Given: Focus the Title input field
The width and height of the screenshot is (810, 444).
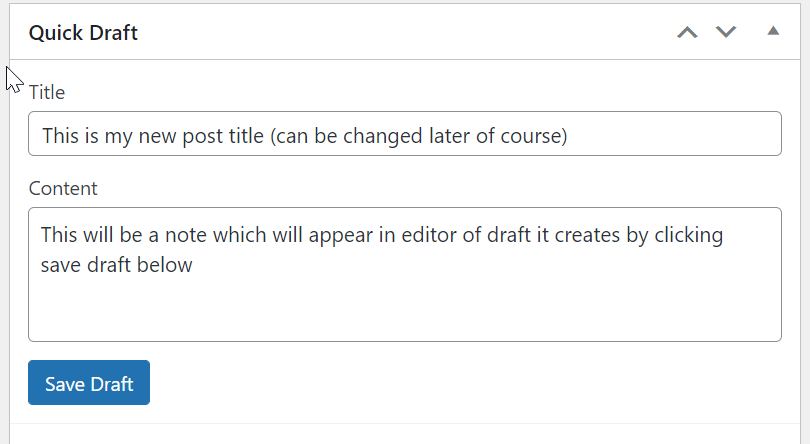Looking at the screenshot, I should [404, 133].
